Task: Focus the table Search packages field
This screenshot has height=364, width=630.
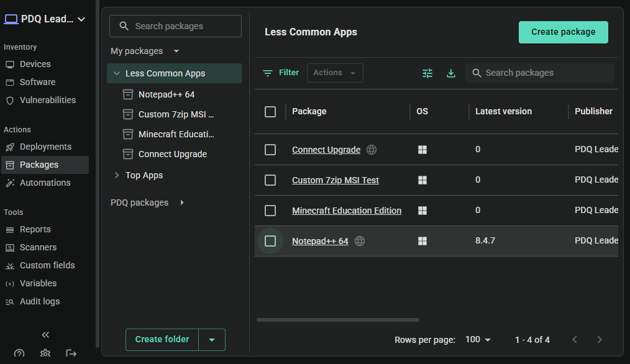Action: click(539, 73)
